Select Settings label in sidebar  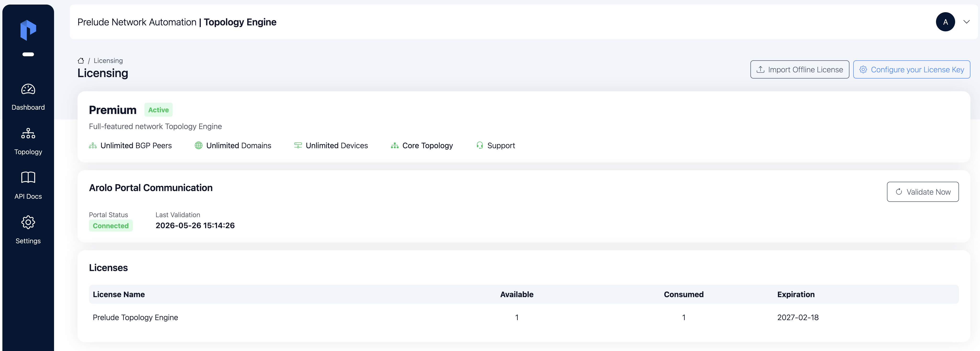point(28,241)
